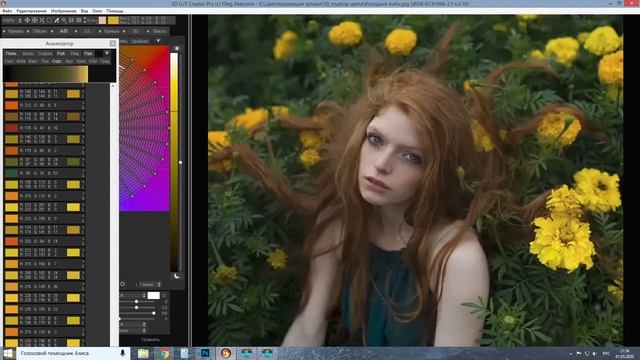The width and height of the screenshot is (640, 360).
Task: Open the Windows Start menu
Action: tap(8, 353)
